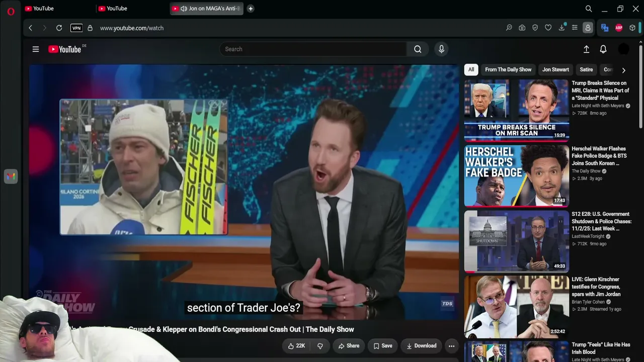The height and width of the screenshot is (362, 644).
Task: Open the new tab plus button
Action: pyautogui.click(x=251, y=9)
